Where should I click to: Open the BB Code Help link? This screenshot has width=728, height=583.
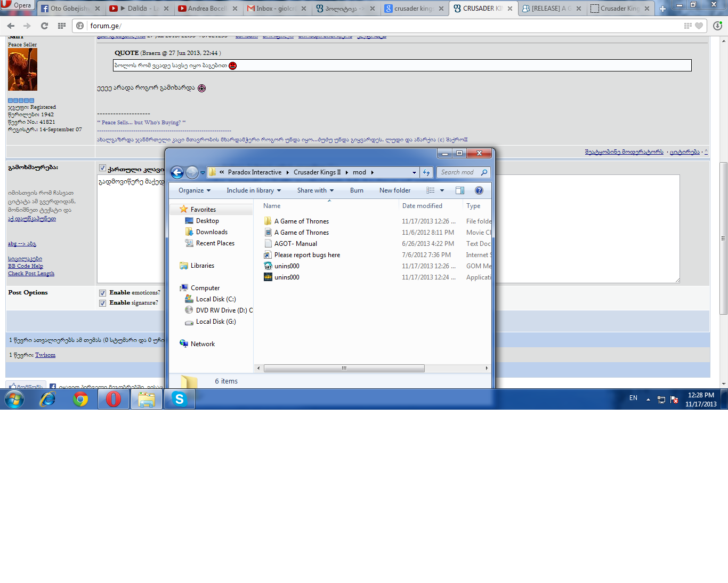(26, 266)
